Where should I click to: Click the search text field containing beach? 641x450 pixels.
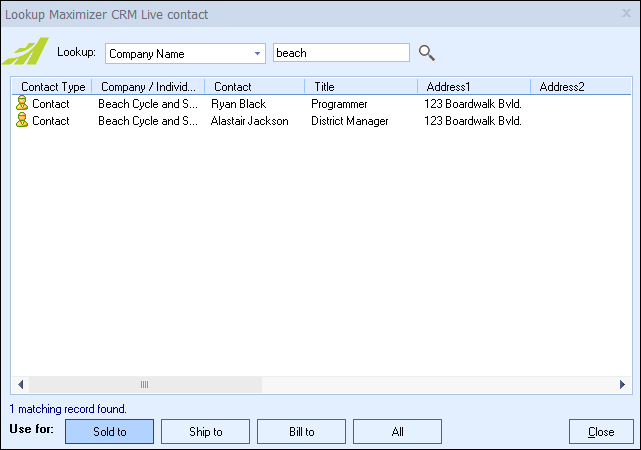tap(340, 53)
